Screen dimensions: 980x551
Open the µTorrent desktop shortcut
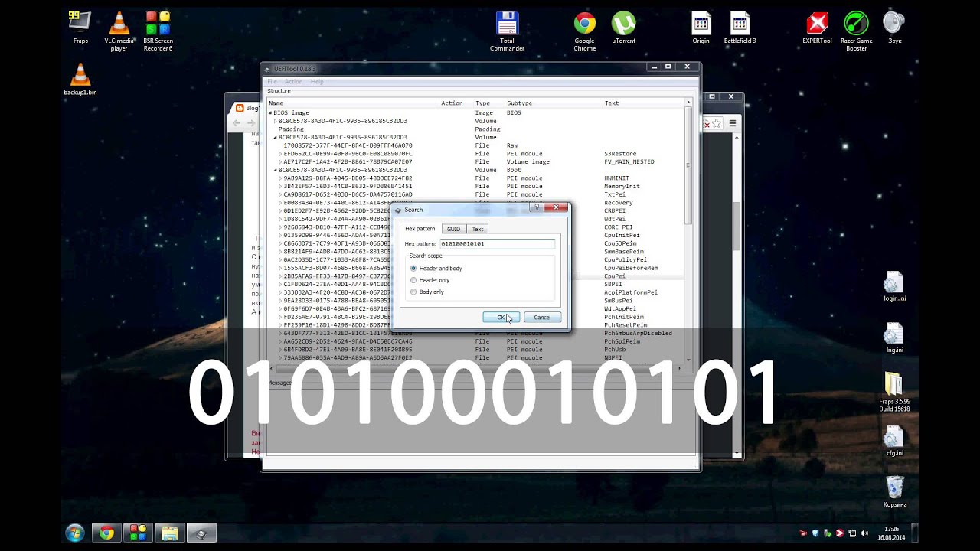coord(623,28)
